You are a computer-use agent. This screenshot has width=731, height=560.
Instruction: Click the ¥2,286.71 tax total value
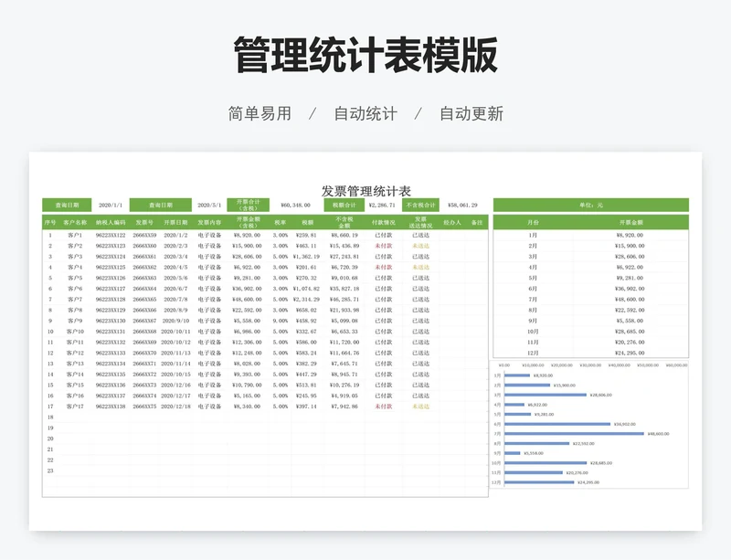click(382, 206)
